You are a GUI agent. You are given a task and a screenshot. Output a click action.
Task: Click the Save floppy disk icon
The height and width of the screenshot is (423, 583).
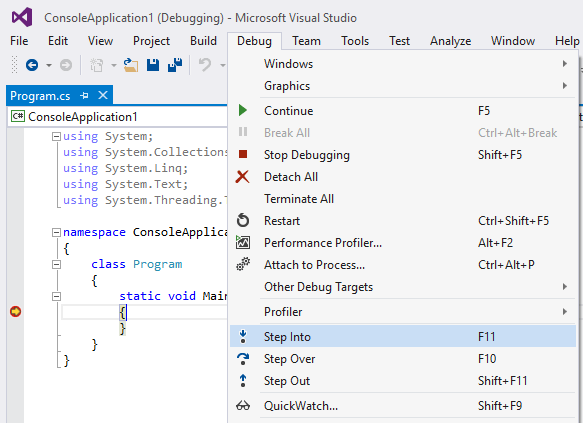click(153, 65)
